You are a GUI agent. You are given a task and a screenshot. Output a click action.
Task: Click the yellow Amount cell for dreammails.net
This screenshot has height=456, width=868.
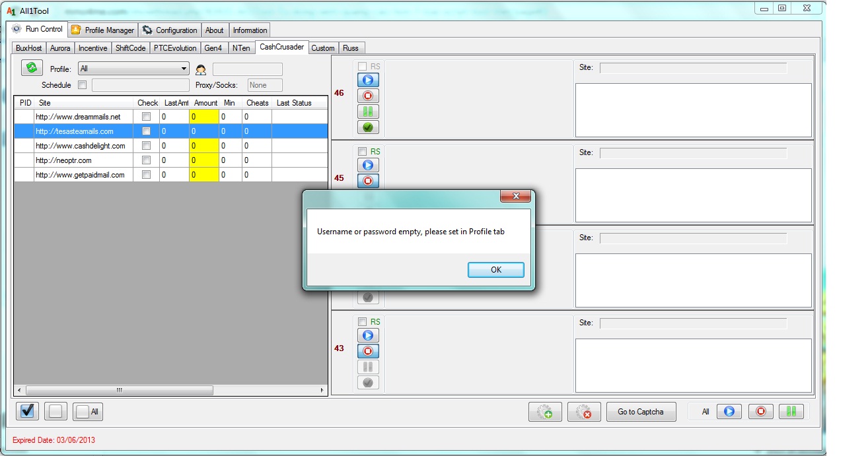(x=204, y=117)
